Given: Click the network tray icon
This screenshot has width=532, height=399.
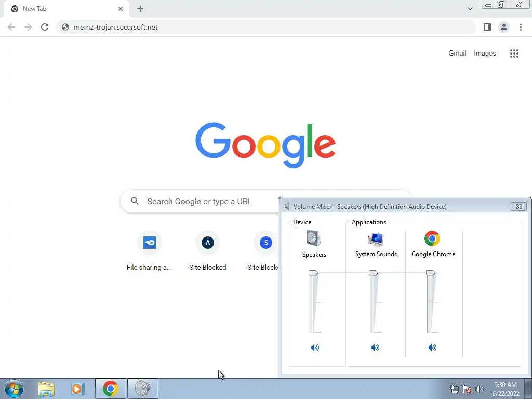Looking at the screenshot, I should pos(455,389).
